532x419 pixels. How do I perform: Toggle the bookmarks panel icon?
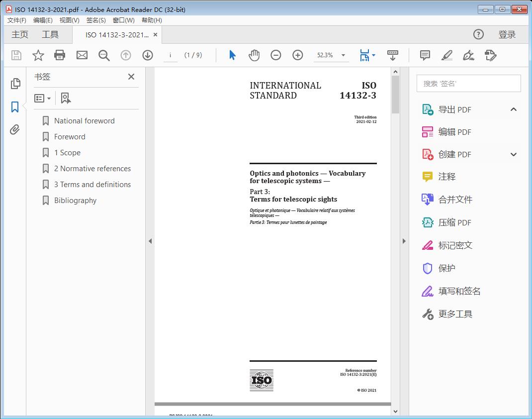[x=15, y=107]
